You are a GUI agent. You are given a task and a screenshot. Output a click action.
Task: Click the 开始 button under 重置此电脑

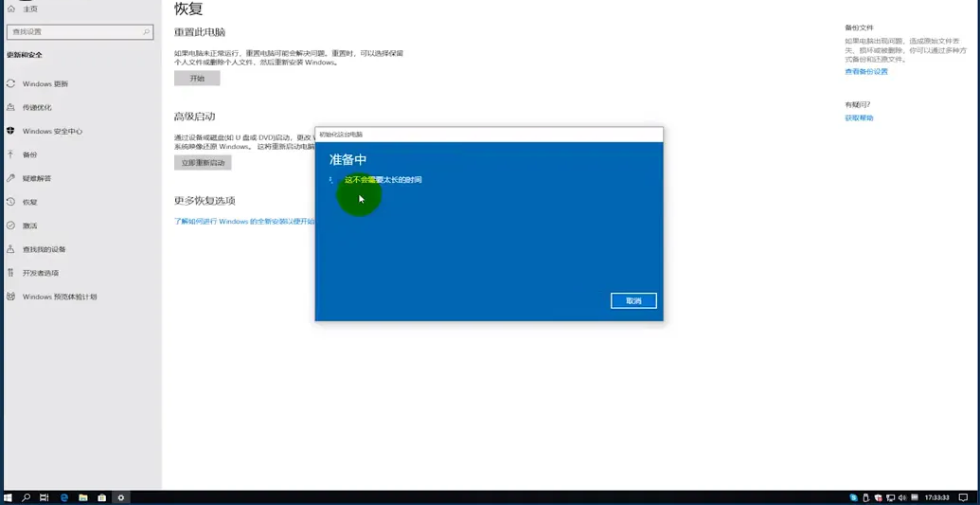pyautogui.click(x=197, y=79)
